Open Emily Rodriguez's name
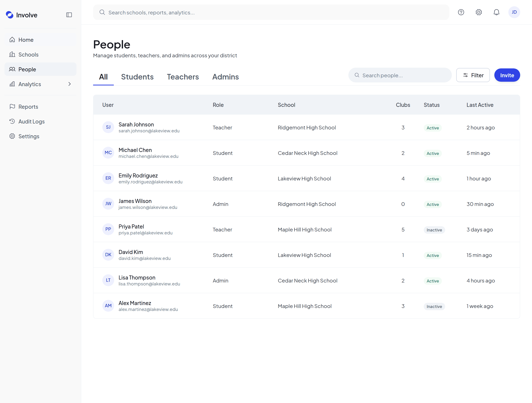The image size is (532, 403). (138, 175)
